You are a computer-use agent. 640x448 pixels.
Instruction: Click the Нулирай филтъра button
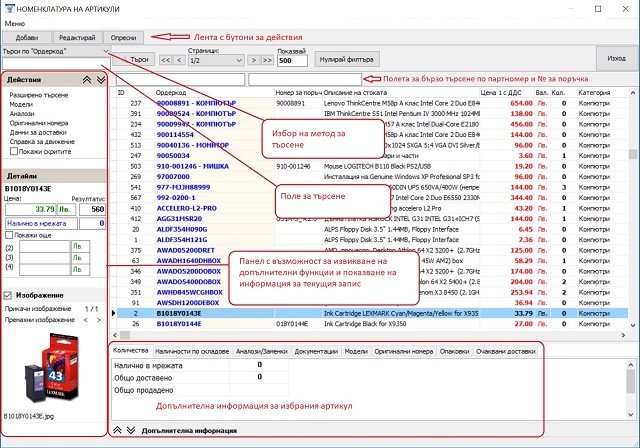[x=347, y=60]
